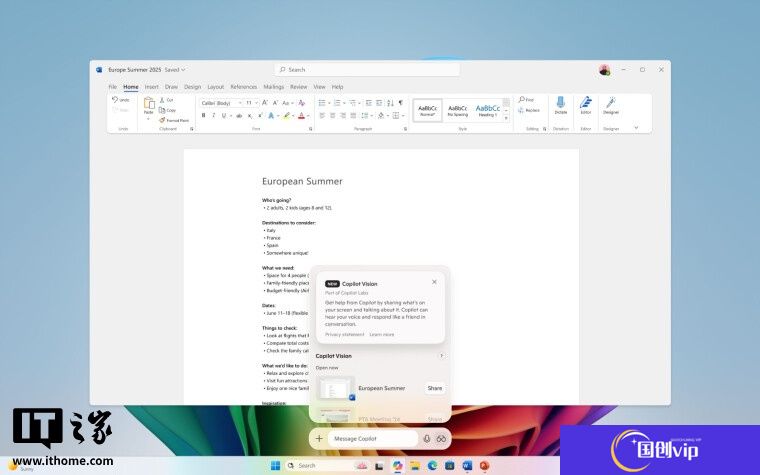
Task: Toggle bold formatting
Action: click(203, 115)
